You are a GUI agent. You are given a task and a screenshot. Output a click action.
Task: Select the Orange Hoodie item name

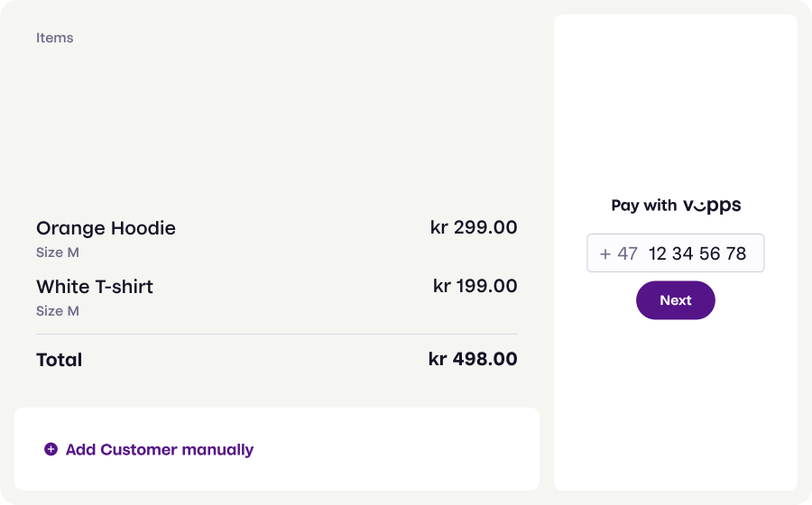coord(106,228)
